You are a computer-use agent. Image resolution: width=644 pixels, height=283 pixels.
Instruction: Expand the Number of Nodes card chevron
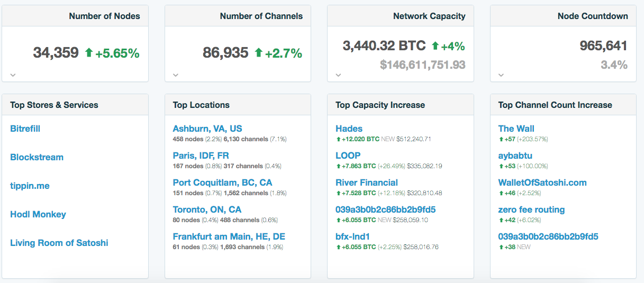point(13,75)
